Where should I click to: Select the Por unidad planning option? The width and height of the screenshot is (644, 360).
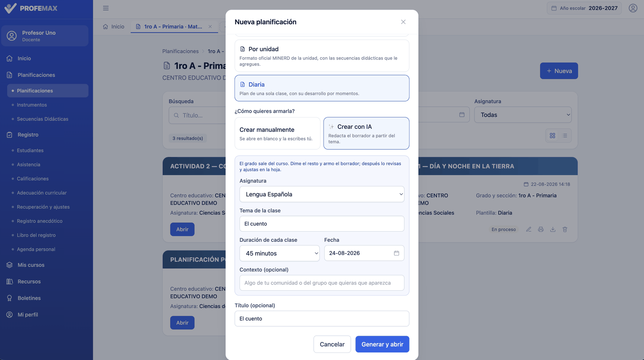pyautogui.click(x=322, y=56)
